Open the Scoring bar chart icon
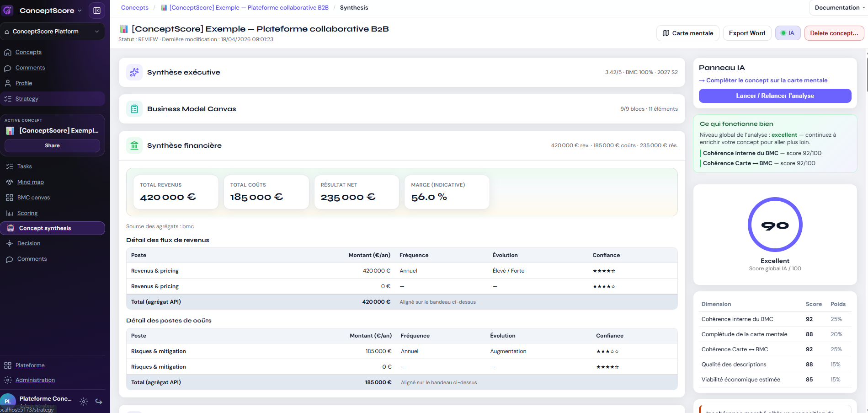This screenshot has height=413, width=868. coord(10,213)
